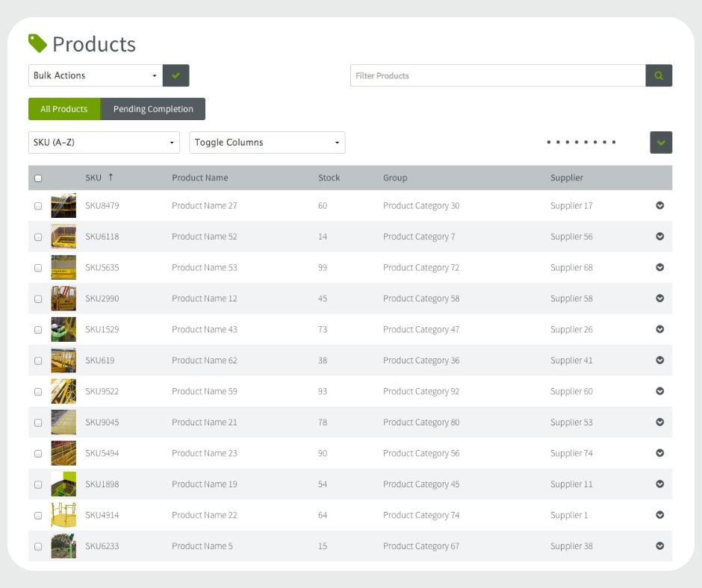Sort by SKU using the arrow in header
Viewport: 702px width, 588px height.
pyautogui.click(x=111, y=177)
